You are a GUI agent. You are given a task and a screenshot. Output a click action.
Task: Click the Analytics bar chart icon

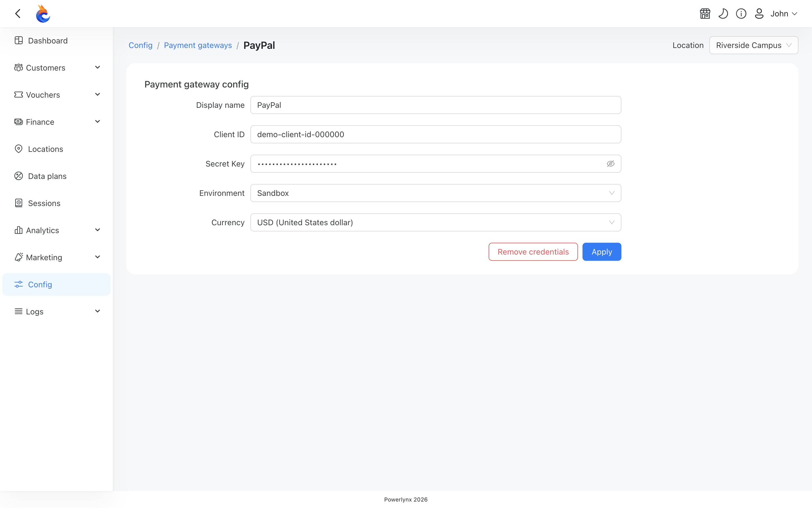18,230
